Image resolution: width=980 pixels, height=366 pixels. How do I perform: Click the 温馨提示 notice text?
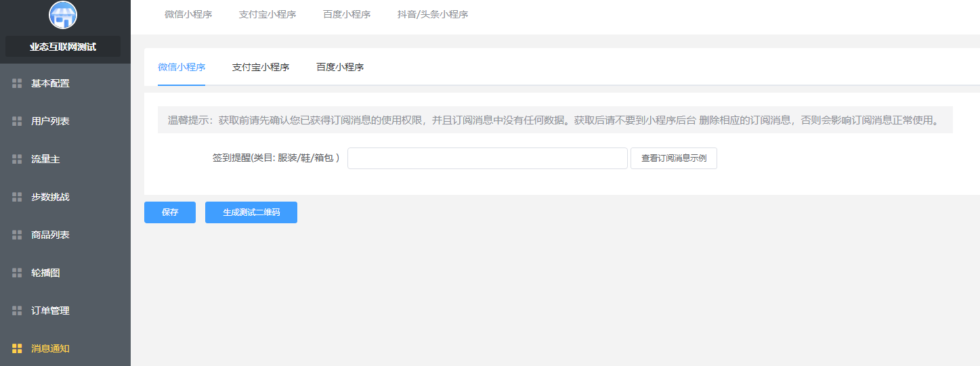coord(555,120)
